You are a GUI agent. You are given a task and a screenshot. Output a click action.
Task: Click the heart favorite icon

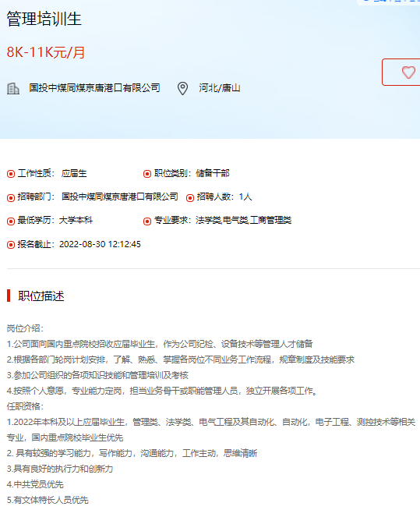tap(408, 73)
